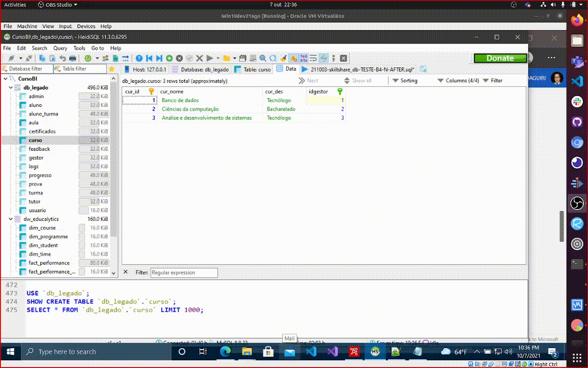Open dropdown arrow beside Run query icon
The height and width of the screenshot is (368, 588).
(x=218, y=58)
